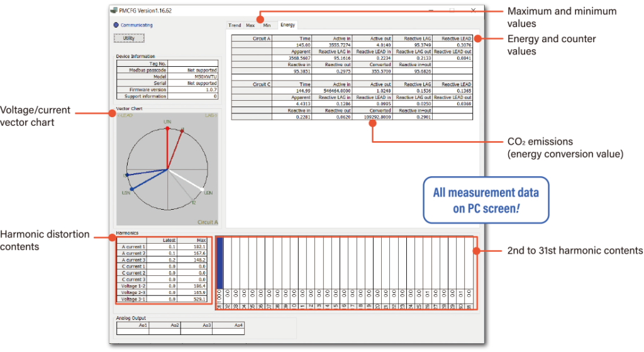The height and width of the screenshot is (352, 644).
Task: Click the red U1N vector endpoint
Action: tap(167, 128)
